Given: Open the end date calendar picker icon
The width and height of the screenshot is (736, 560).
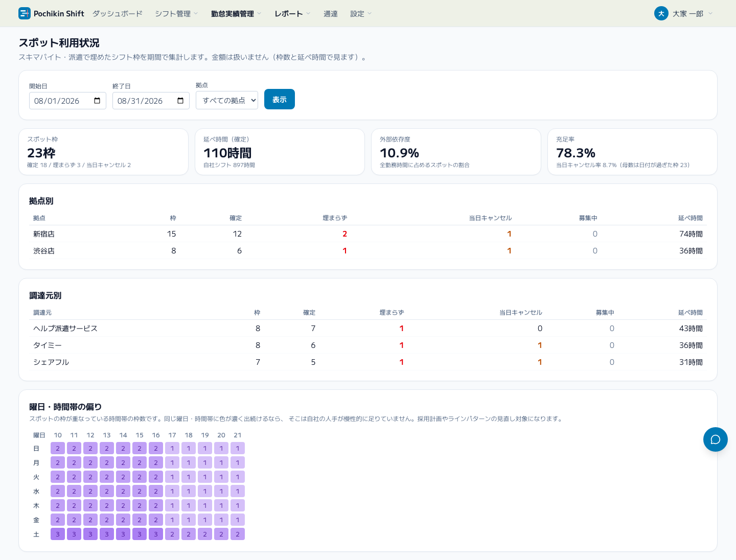Looking at the screenshot, I should click(x=180, y=101).
